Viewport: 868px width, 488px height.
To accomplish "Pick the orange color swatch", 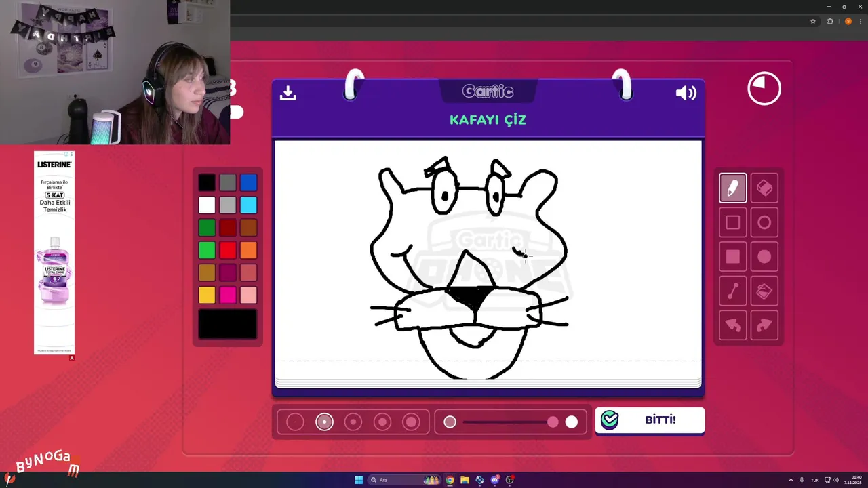I will [248, 250].
